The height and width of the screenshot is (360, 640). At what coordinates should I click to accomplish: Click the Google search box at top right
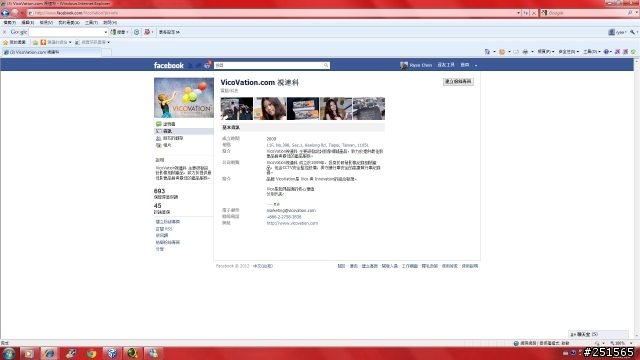(x=584, y=13)
